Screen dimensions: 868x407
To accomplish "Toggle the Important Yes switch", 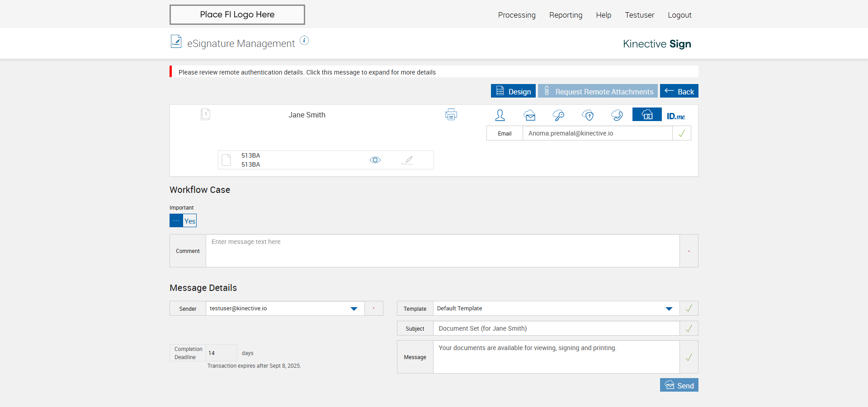I will click(183, 221).
